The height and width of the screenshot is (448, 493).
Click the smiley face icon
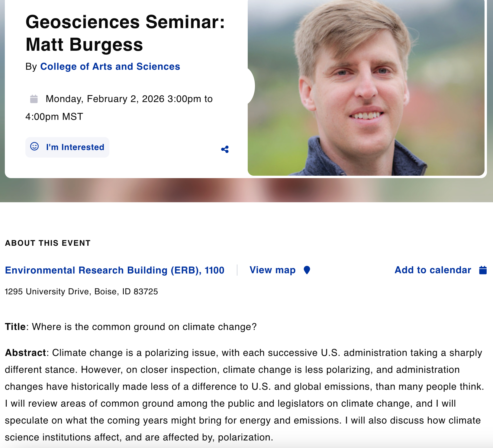(34, 146)
